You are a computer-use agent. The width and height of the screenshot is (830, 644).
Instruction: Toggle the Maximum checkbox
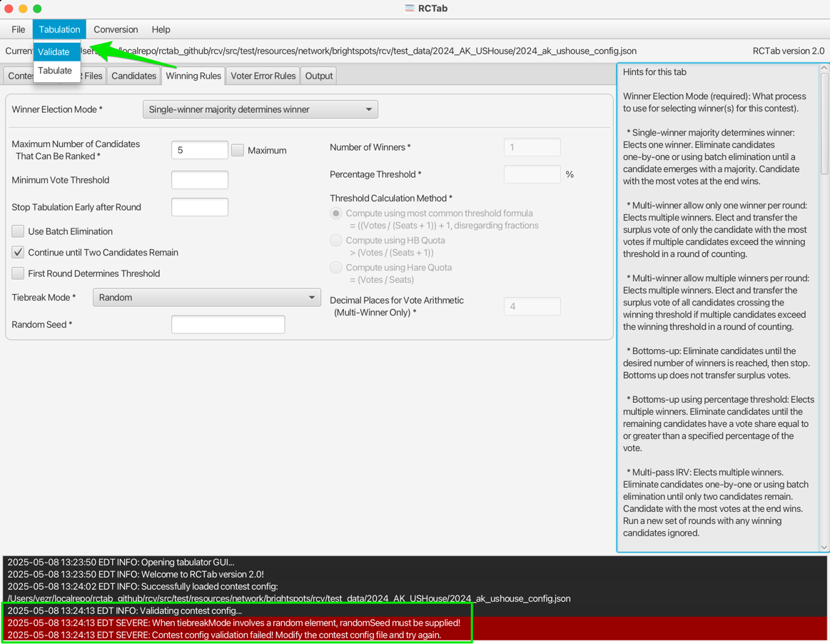[x=238, y=151]
